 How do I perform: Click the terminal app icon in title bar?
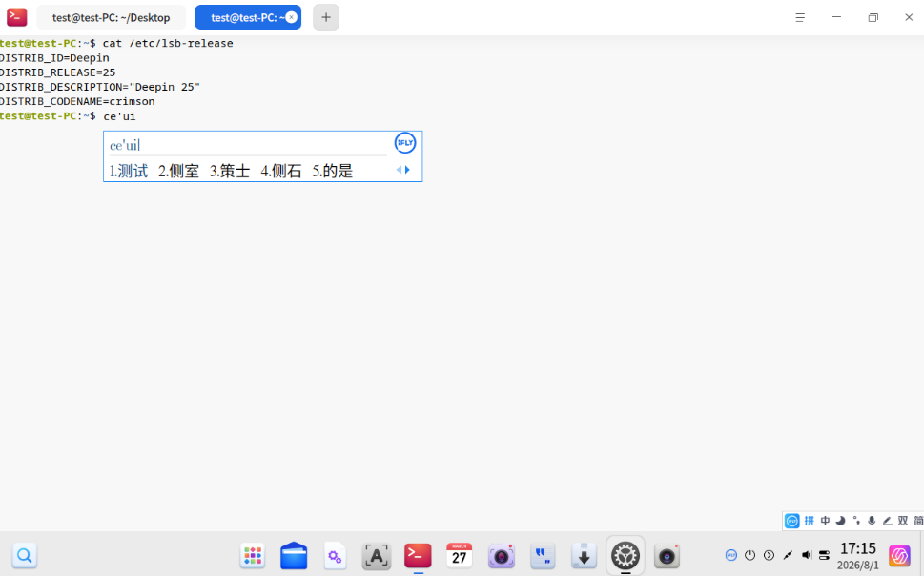click(16, 17)
